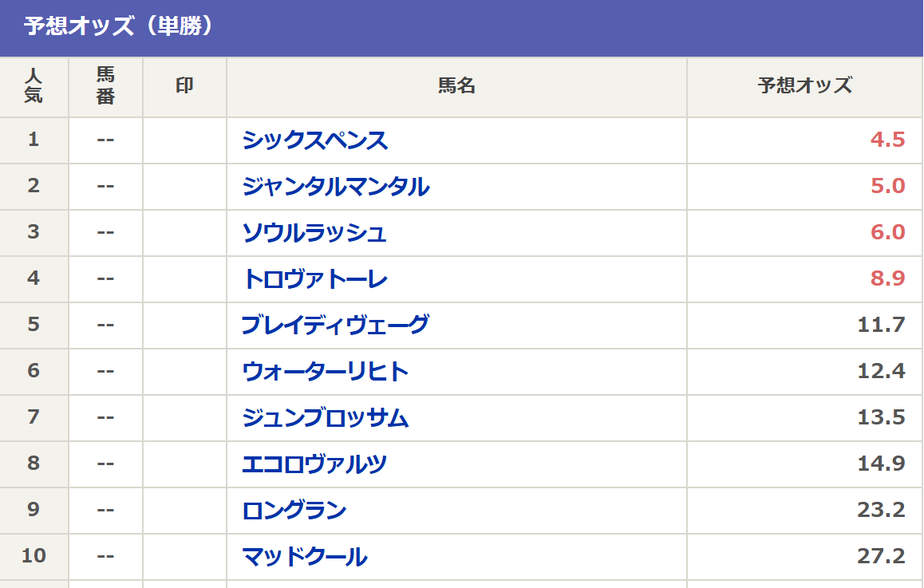This screenshot has width=924, height=588.
Task: Select the トロヴァトーレ link
Action: (314, 279)
